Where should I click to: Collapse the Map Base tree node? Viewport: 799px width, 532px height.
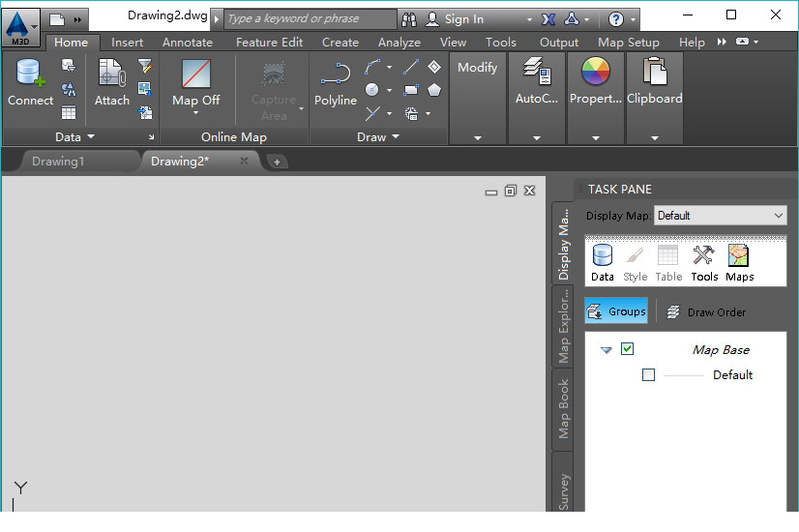606,350
